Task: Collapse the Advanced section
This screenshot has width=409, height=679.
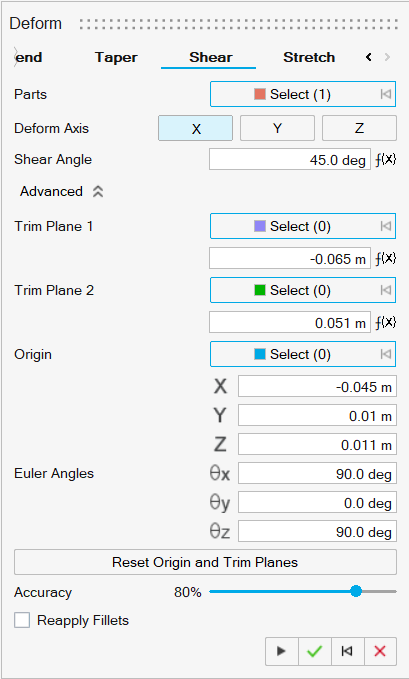Action: point(98,191)
